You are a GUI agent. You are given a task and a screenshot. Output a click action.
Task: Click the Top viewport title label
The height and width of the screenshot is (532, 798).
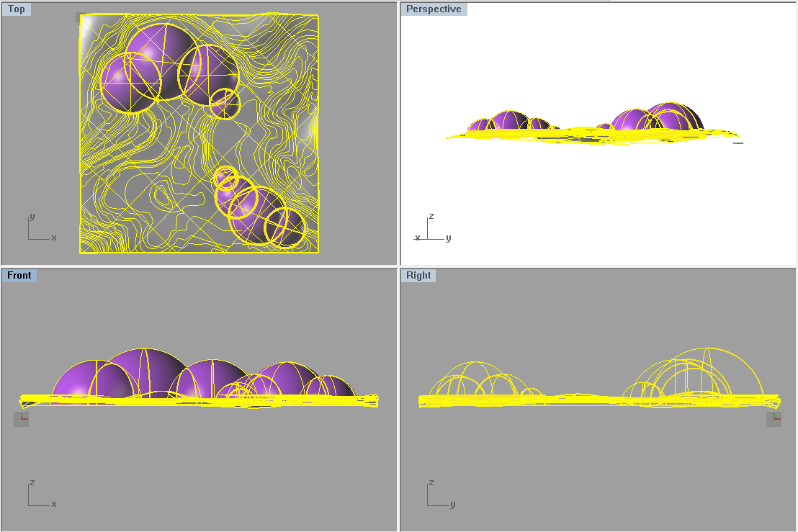(17, 9)
